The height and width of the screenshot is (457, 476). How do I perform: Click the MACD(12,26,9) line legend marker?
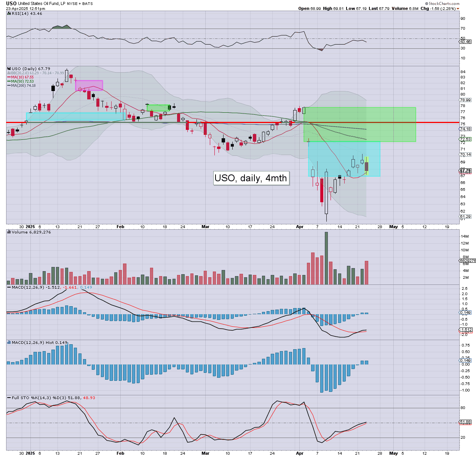point(9,287)
